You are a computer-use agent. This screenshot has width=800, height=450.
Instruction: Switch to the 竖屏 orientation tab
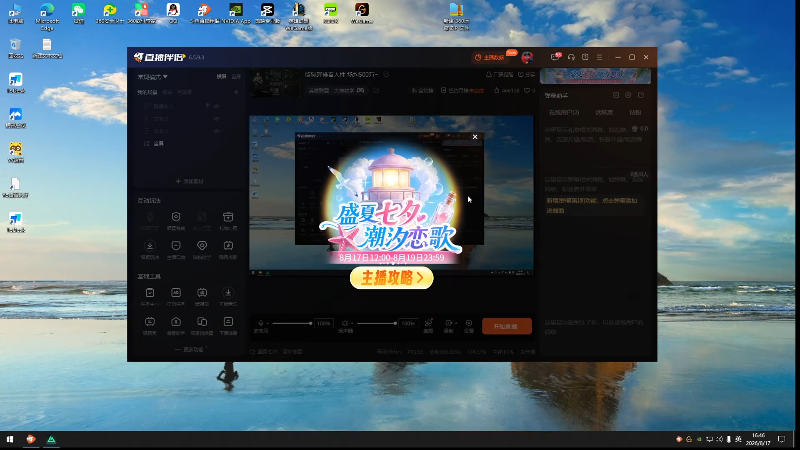[x=236, y=77]
